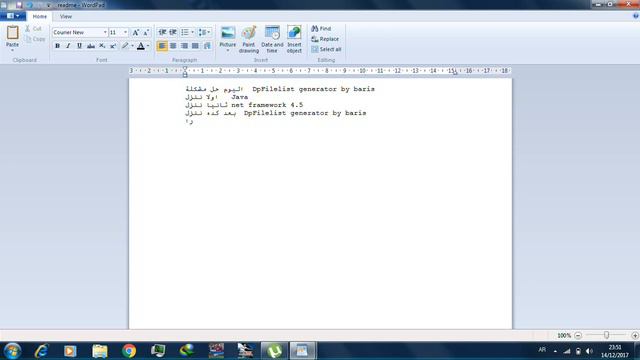The height and width of the screenshot is (360, 640).
Task: Switch to the Home tab
Action: point(40,16)
